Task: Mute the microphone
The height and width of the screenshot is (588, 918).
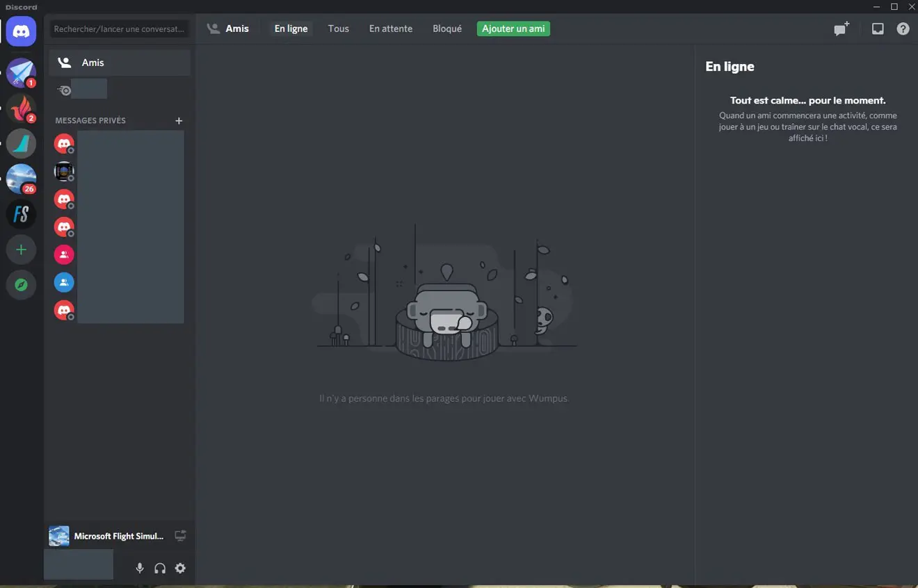Action: [x=140, y=569]
